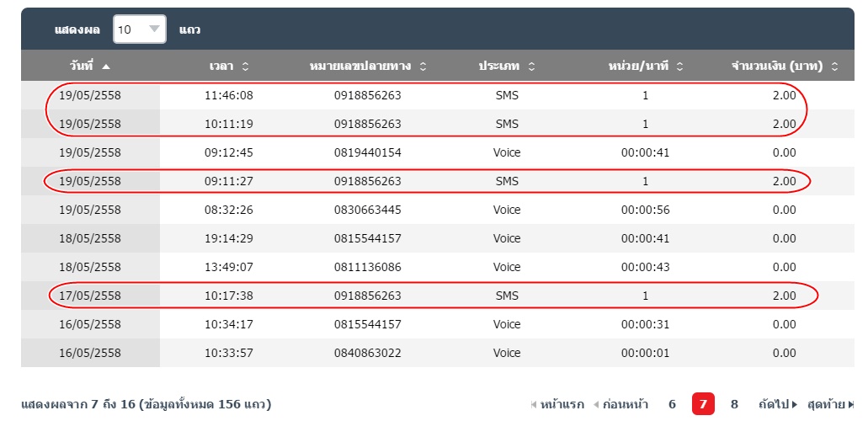Sort by the time column arrows
868x421 pixels.
(245, 66)
